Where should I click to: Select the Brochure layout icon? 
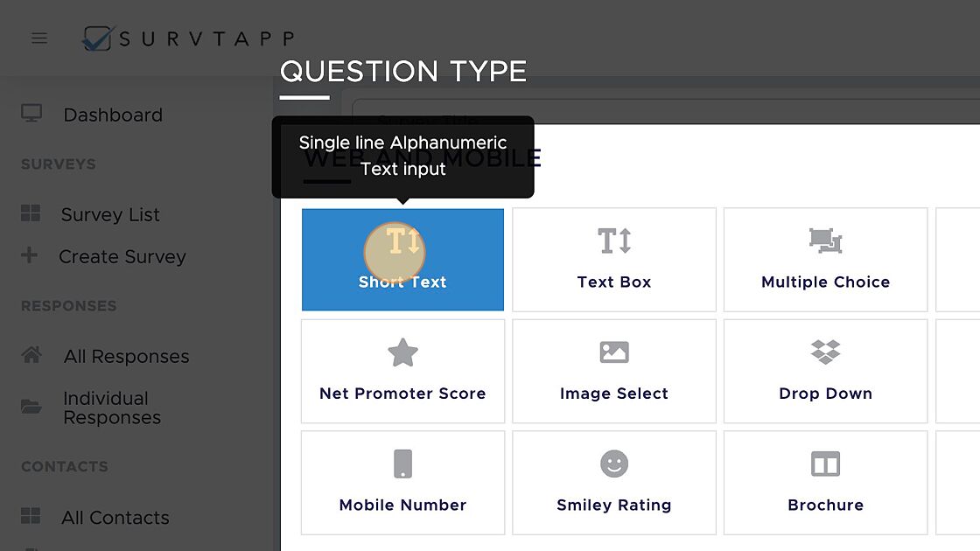pyautogui.click(x=825, y=464)
